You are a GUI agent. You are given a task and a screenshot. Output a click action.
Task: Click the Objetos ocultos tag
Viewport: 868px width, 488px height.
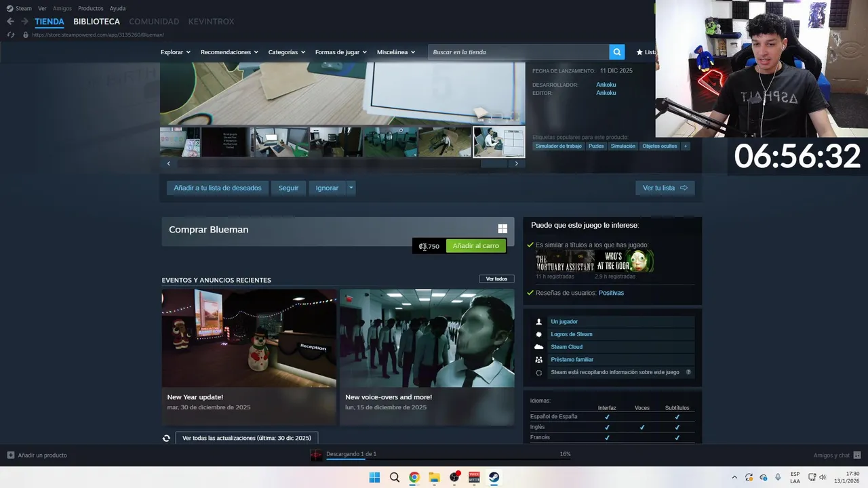[x=659, y=146]
